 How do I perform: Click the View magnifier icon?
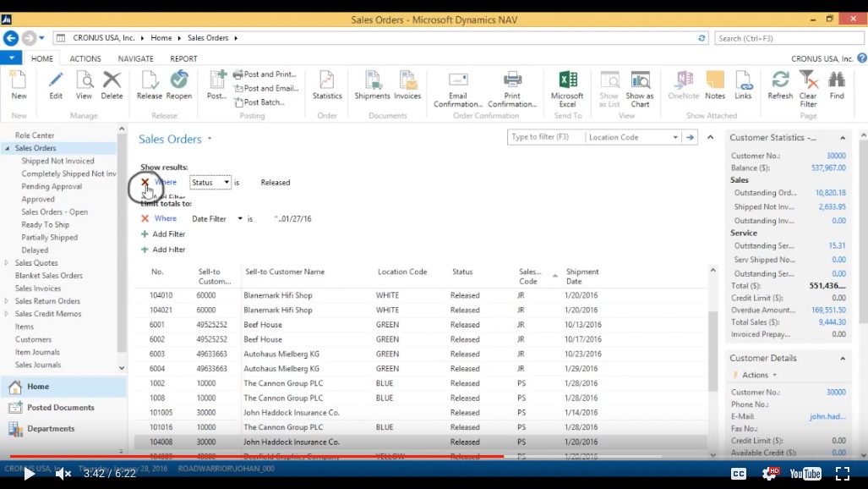85,85
